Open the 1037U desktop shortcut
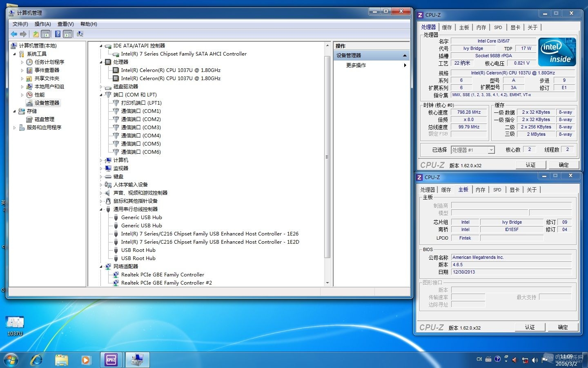 pos(15,325)
